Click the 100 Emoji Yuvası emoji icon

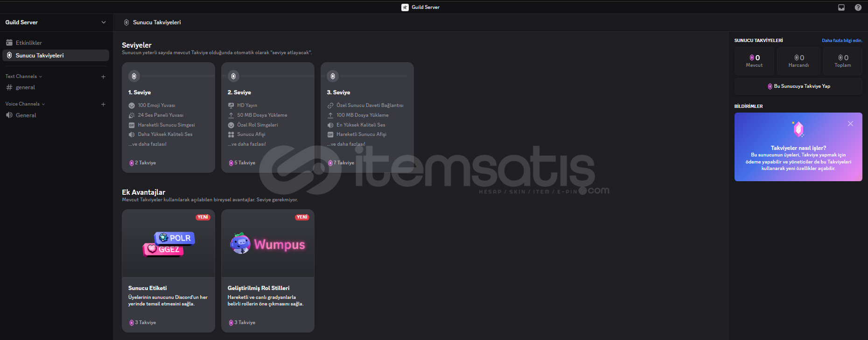click(132, 106)
